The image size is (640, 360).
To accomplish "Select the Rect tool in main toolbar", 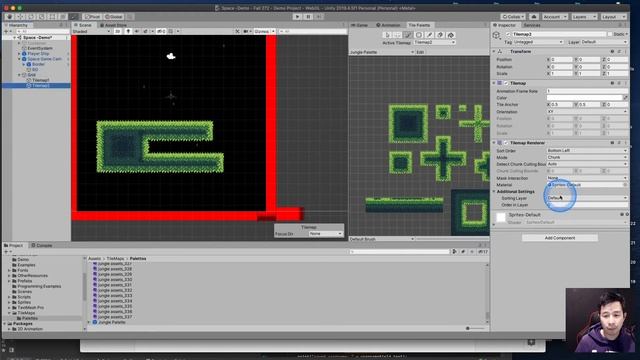I will point(52,17).
